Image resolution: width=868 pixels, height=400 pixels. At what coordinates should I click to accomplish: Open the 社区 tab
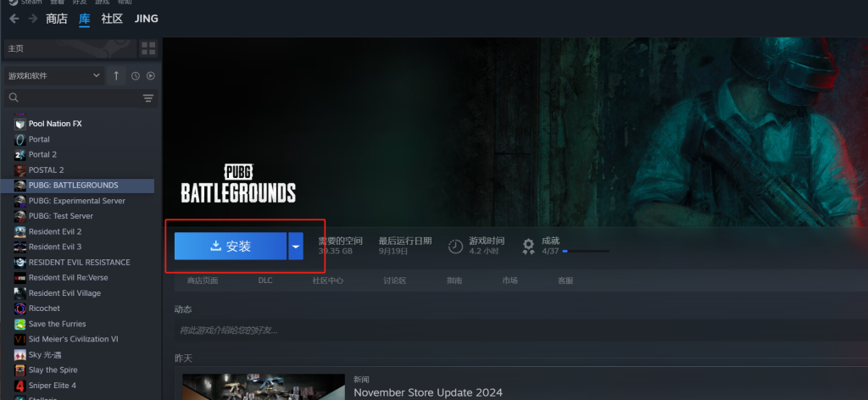112,19
